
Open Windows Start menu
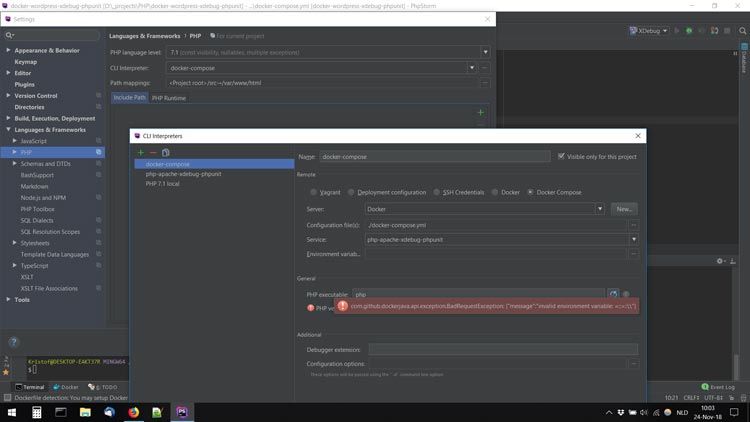coord(12,412)
